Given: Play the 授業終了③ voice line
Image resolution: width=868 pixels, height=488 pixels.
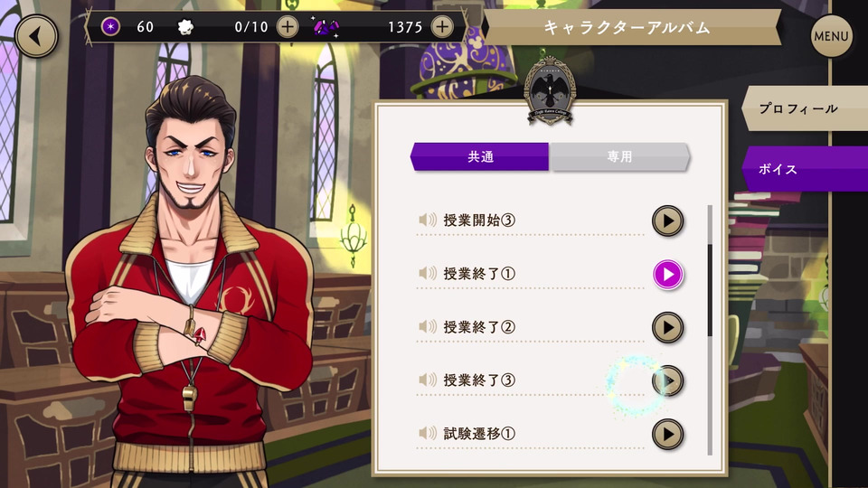Looking at the screenshot, I should [x=667, y=380].
